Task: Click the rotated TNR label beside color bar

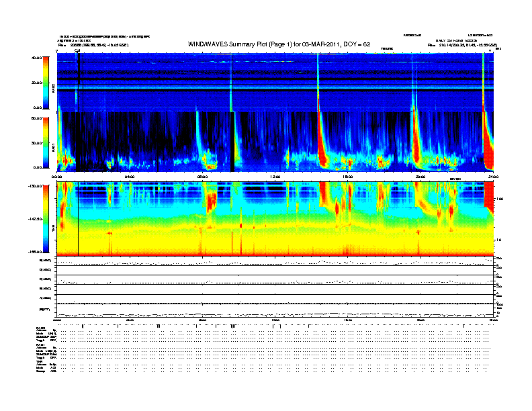Action: [x=53, y=230]
